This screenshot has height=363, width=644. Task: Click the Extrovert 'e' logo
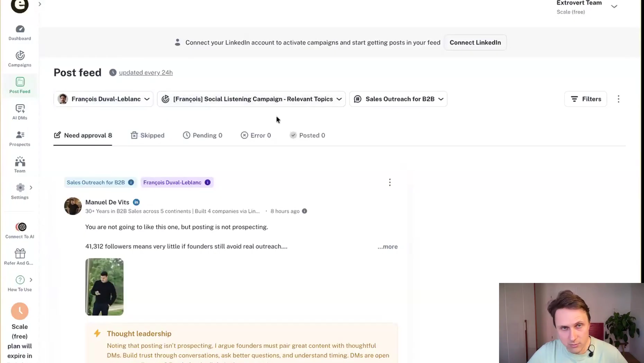point(19,6)
